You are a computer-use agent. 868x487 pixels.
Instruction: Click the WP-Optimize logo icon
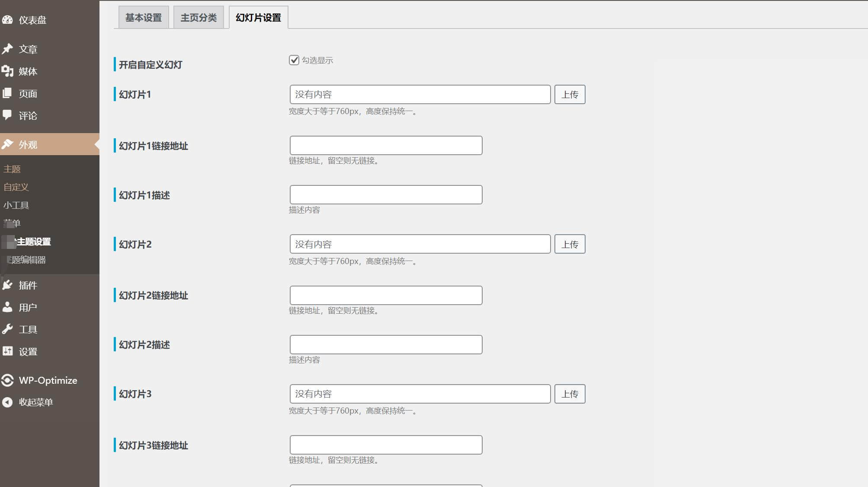tap(7, 380)
